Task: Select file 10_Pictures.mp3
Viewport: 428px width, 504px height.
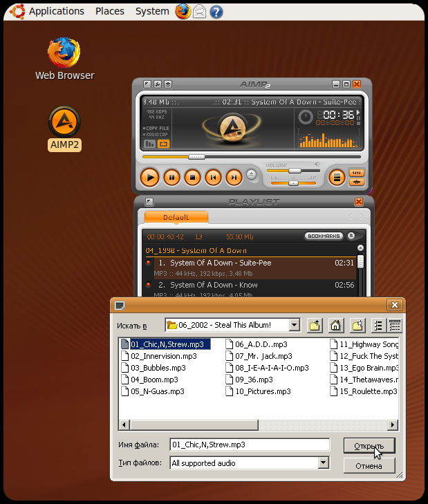Action: [x=259, y=391]
